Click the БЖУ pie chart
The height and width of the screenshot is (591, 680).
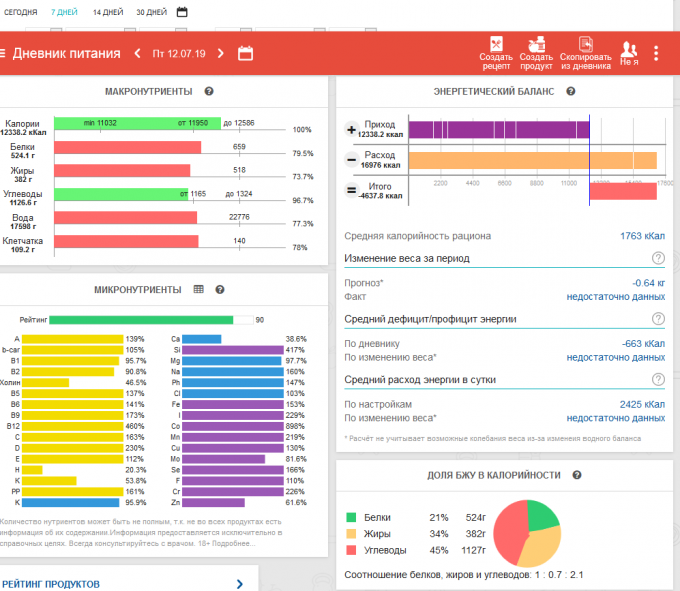tap(527, 532)
